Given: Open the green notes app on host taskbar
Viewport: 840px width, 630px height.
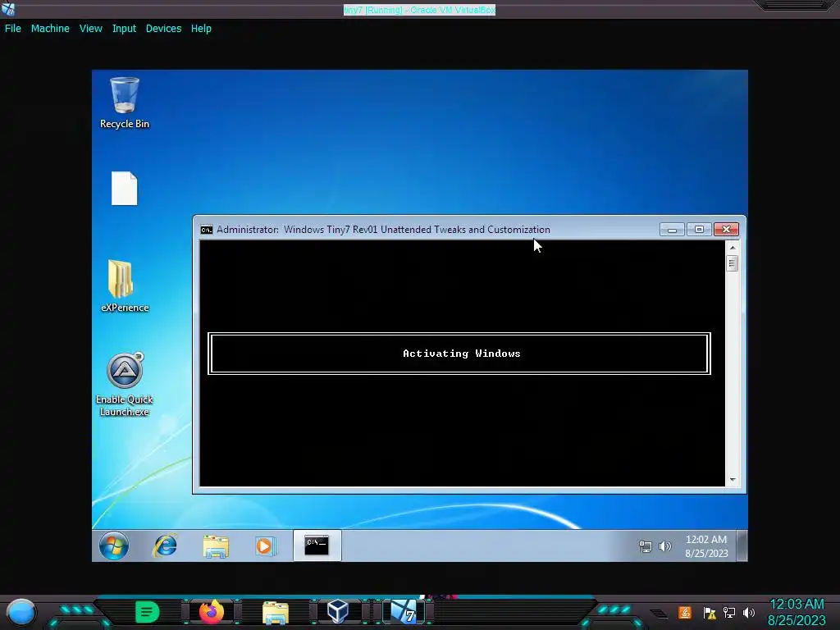Looking at the screenshot, I should (x=148, y=612).
